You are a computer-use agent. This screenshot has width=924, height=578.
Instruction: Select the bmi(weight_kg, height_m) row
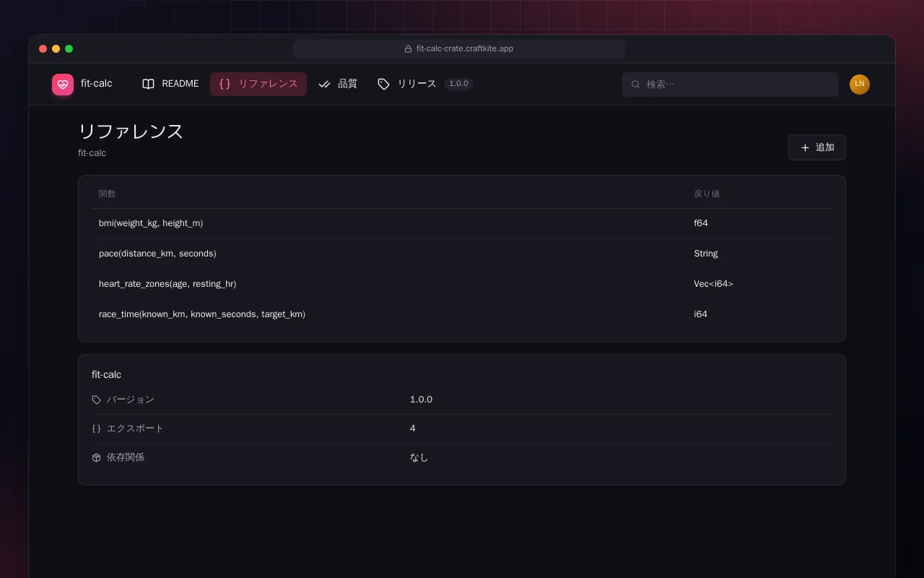click(462, 223)
